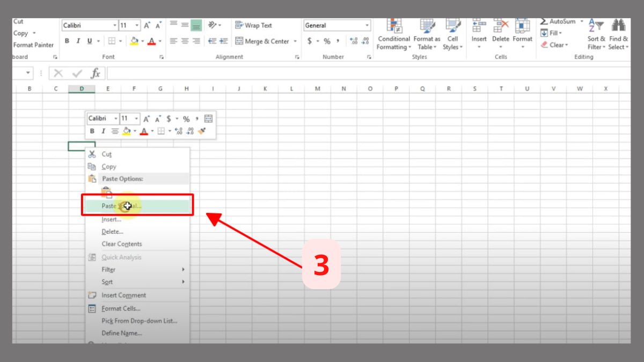Click Insert Comment in the context menu
The height and width of the screenshot is (362, 644).
tap(123, 295)
